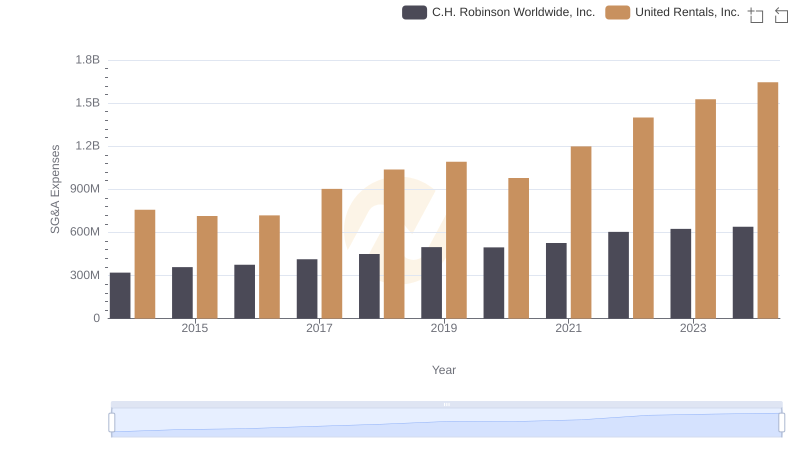Click the right handle of range slider
800x461 pixels.
pyautogui.click(x=781, y=423)
